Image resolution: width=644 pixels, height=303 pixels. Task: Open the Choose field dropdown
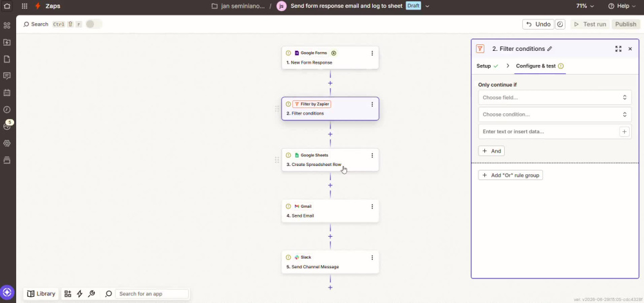coord(555,98)
